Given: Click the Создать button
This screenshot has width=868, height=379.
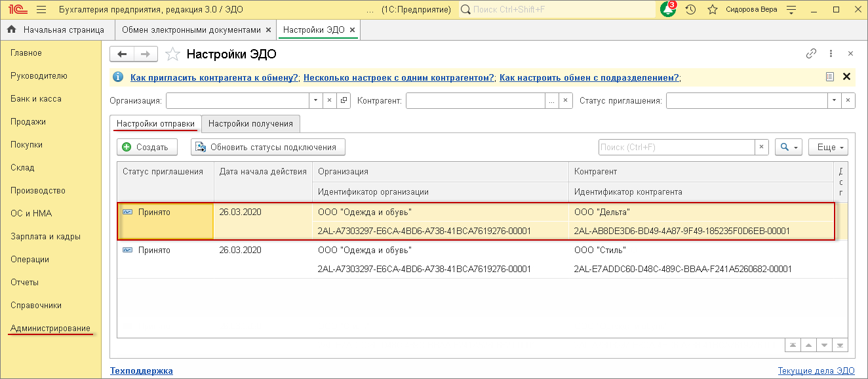Looking at the screenshot, I should 146,148.
